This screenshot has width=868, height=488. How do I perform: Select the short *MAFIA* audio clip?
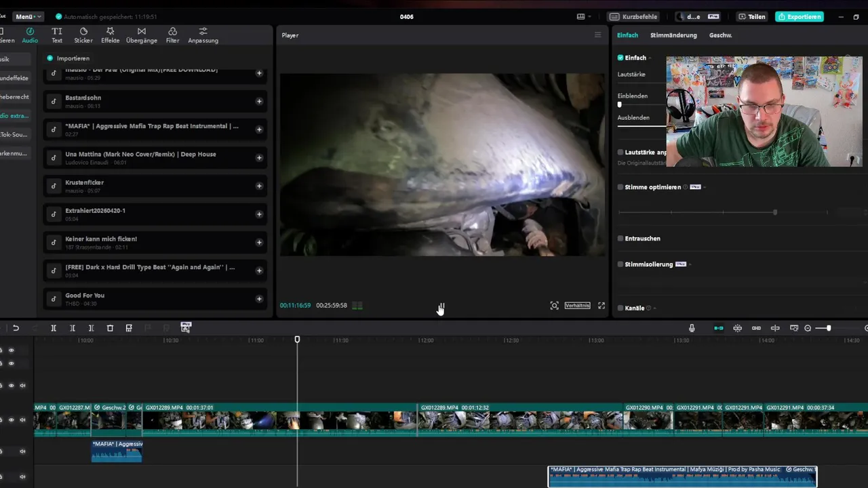(117, 451)
